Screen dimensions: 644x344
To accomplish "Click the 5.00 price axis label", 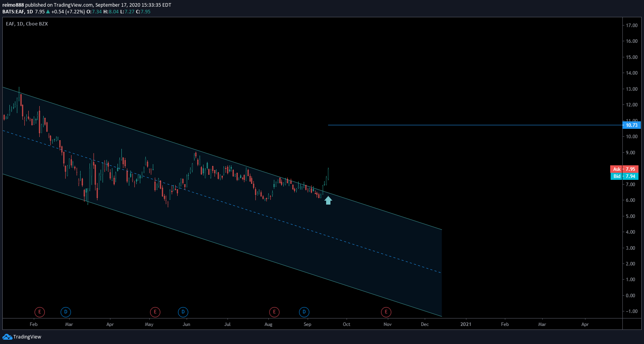I will pos(631,216).
